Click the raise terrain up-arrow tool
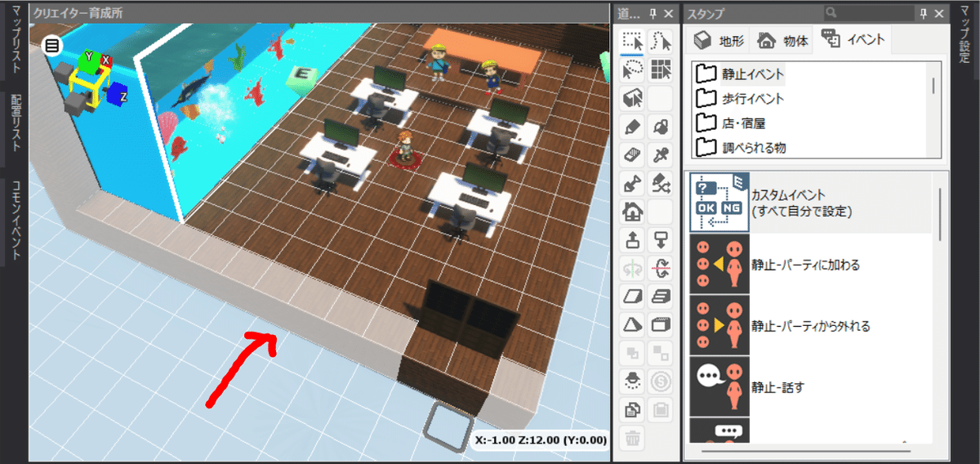980x464 pixels. coord(632,240)
